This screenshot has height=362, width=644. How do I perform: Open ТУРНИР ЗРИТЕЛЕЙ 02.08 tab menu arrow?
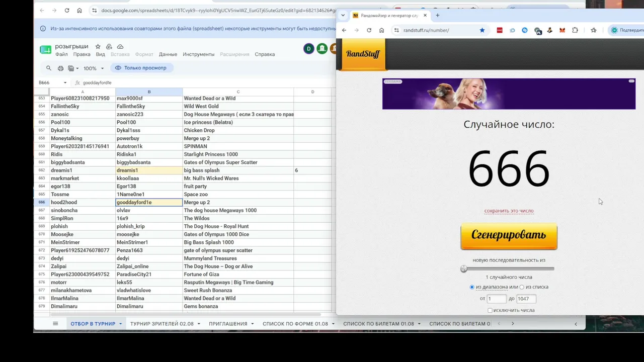pos(199,324)
